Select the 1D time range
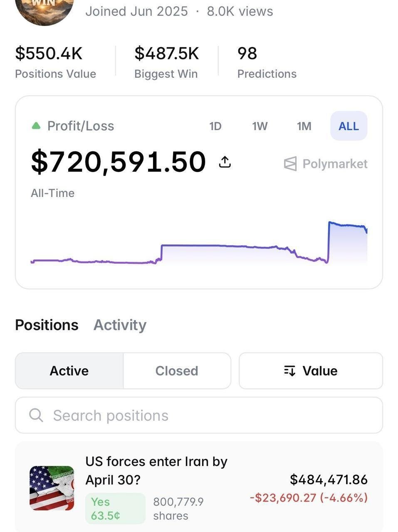The image size is (398, 532). pos(215,126)
